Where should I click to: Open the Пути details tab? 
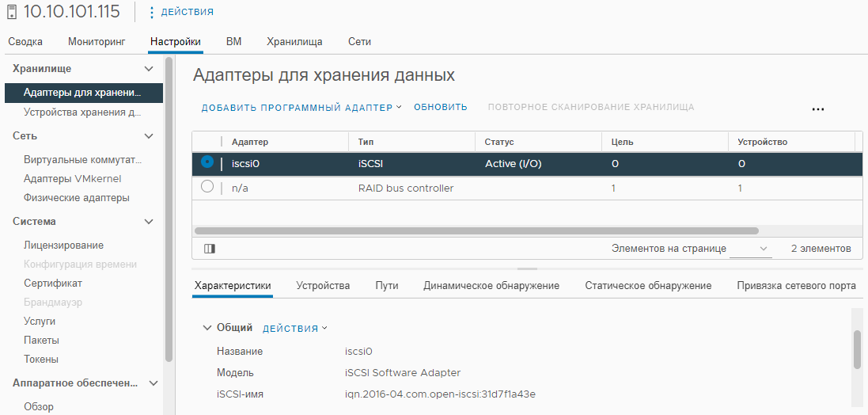[387, 286]
